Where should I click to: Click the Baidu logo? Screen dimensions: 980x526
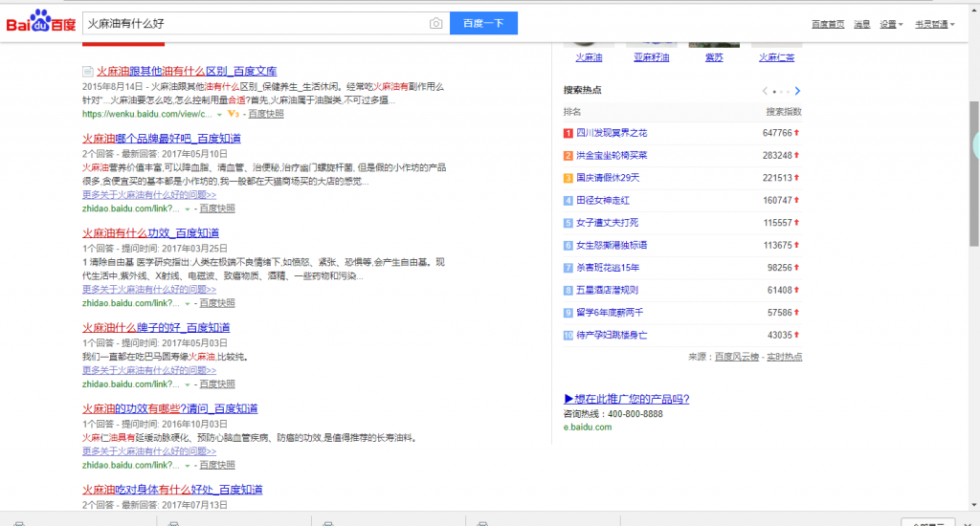[x=40, y=22]
